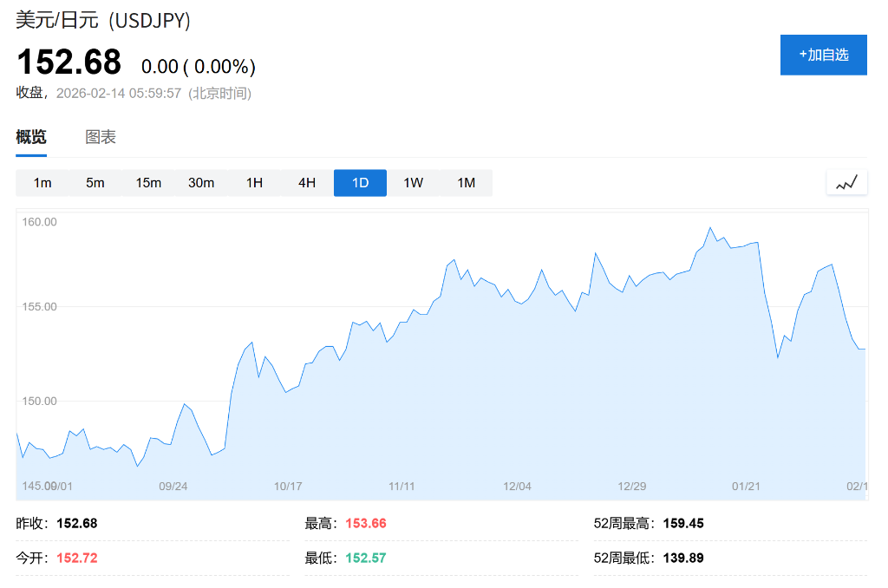Click the 11/11 date on the chart axis
Viewport: 888px width, 588px height.
(402, 487)
